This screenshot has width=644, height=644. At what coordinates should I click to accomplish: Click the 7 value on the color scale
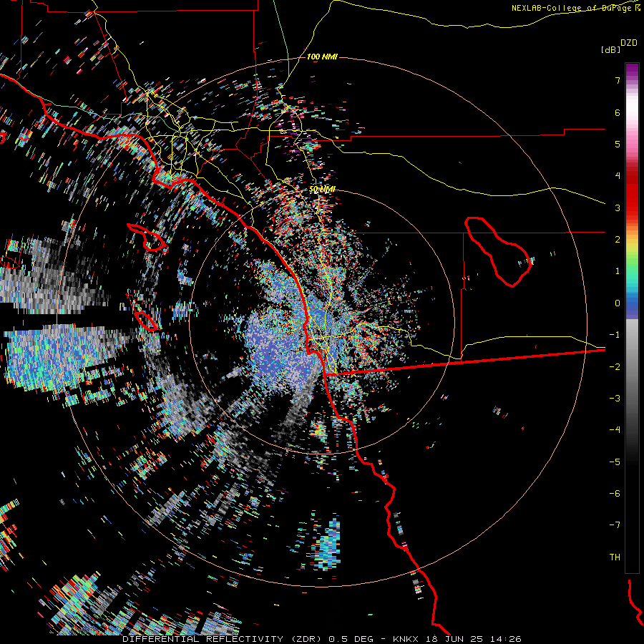click(618, 80)
